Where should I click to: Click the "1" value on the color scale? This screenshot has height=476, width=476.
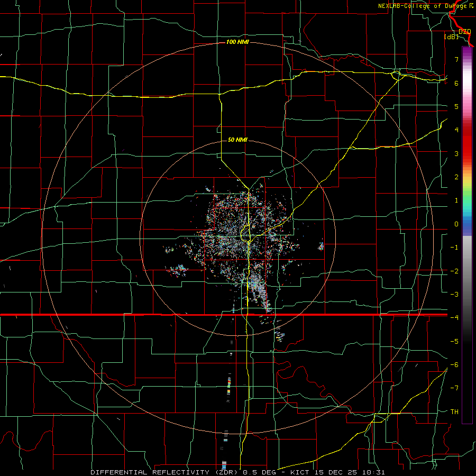[x=456, y=200]
